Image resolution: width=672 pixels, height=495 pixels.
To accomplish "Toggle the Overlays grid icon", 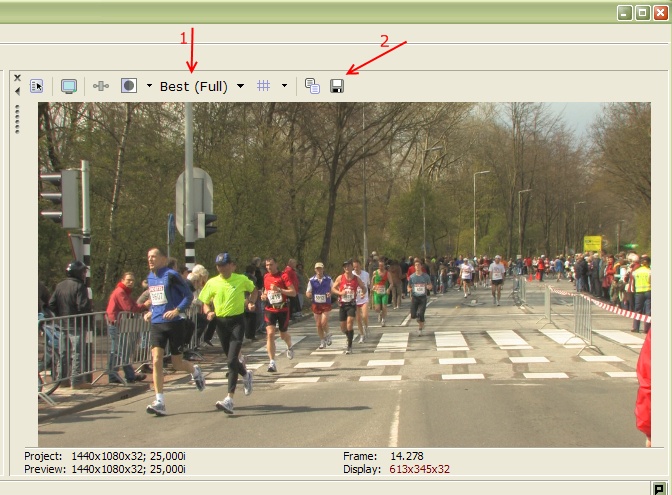I will tap(264, 86).
